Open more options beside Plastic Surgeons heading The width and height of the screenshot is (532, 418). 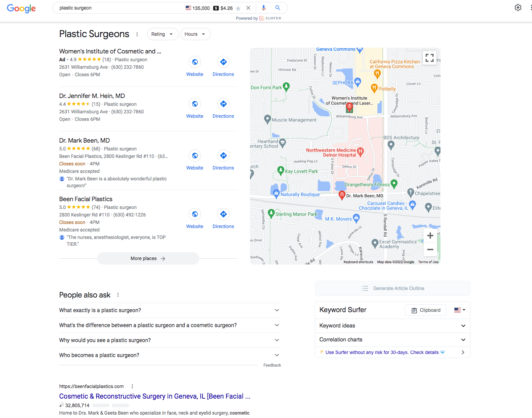tap(137, 34)
